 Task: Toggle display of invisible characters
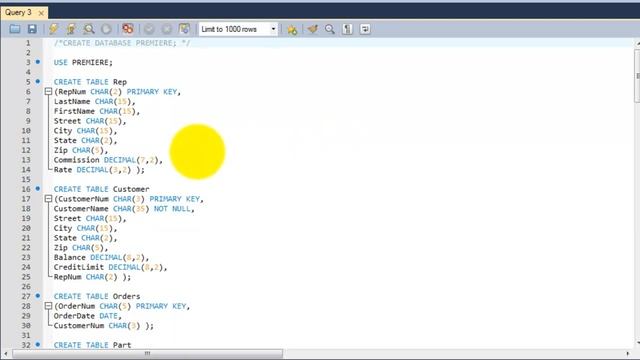click(347, 29)
